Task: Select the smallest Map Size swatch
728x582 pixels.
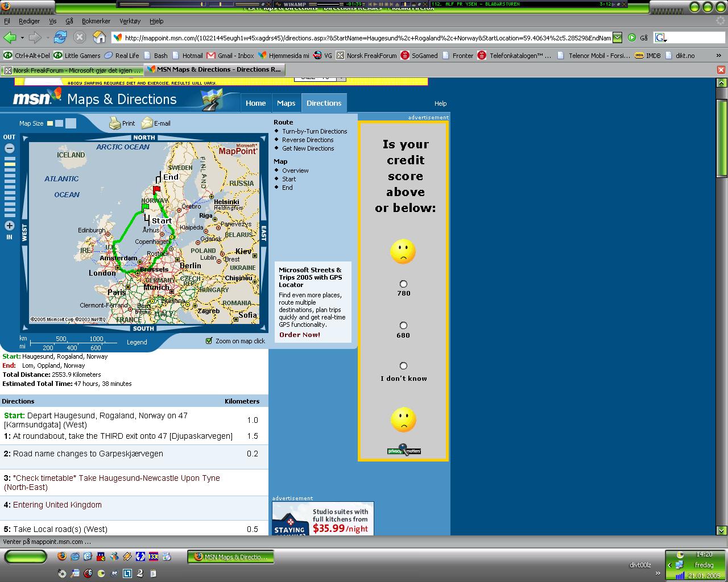Action: pos(50,123)
